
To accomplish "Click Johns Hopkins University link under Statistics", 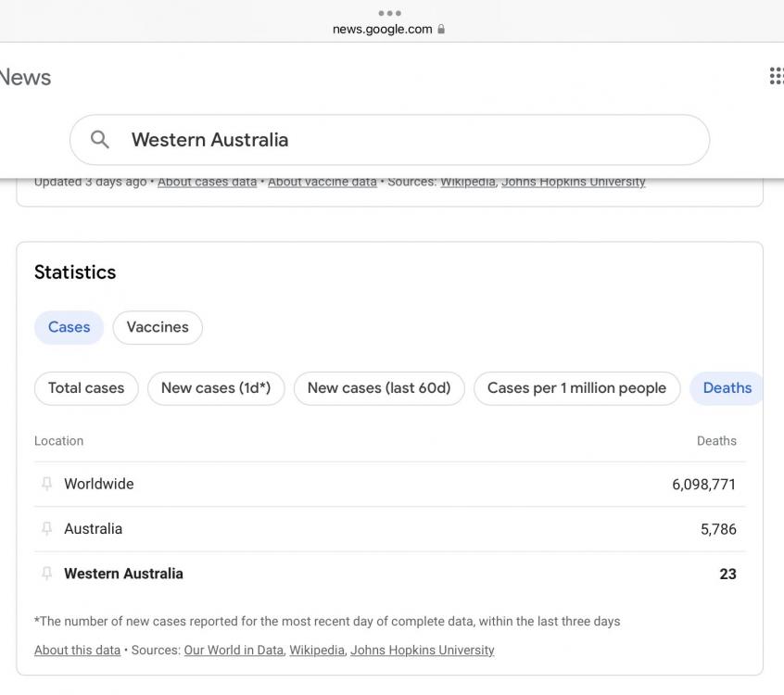I will click(422, 651).
